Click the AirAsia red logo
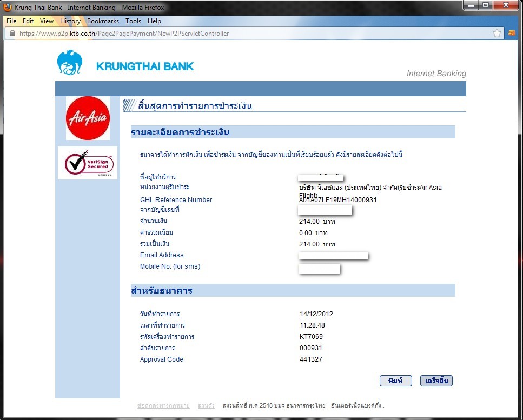Screen dimensions: 523x420 pos(88,118)
